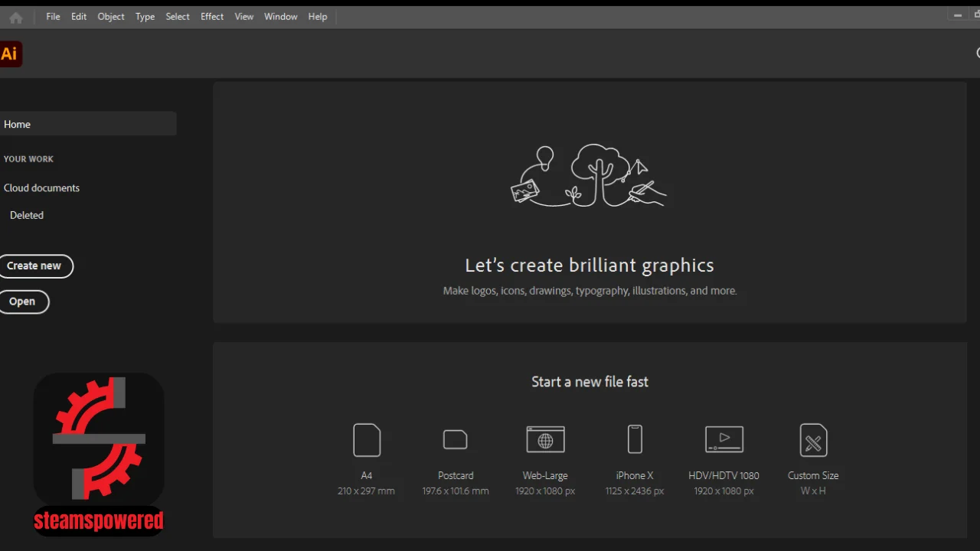The image size is (980, 551).
Task: Open the Help menu
Action: pyautogui.click(x=318, y=17)
